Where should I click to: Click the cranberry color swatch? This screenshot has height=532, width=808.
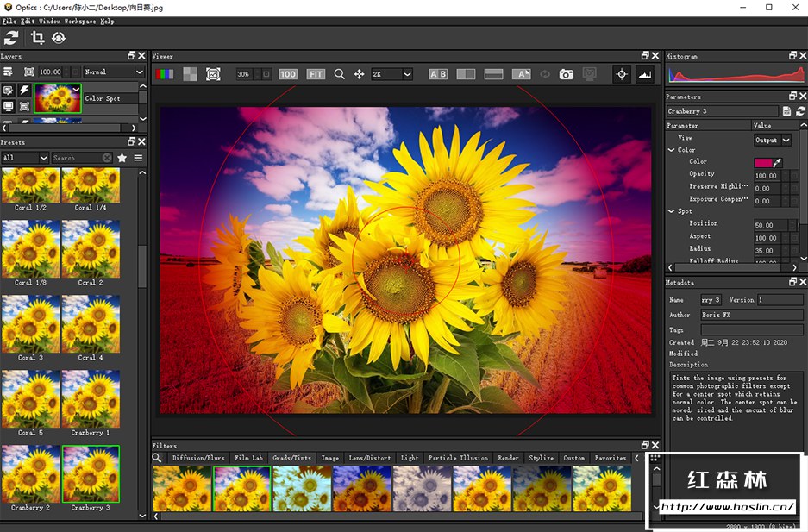tap(763, 162)
